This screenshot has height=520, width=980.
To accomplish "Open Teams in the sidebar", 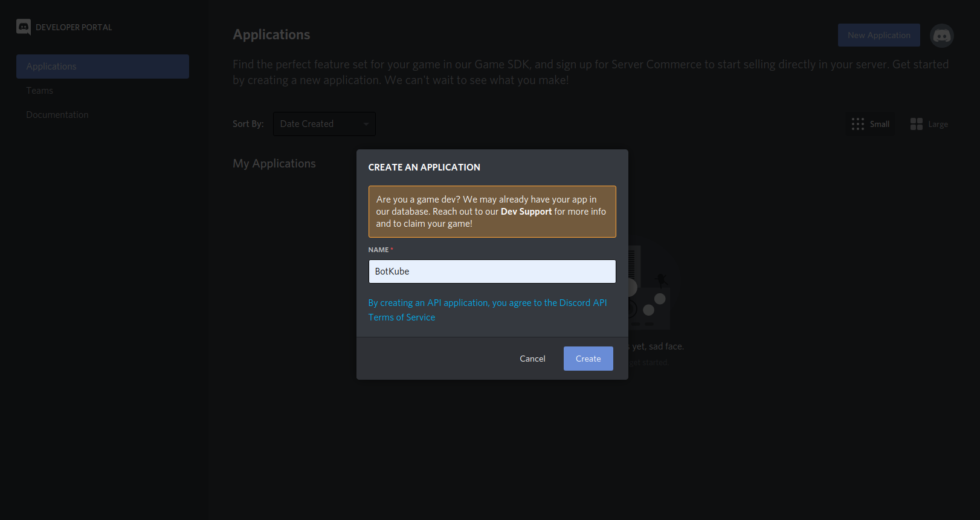I will coord(40,91).
